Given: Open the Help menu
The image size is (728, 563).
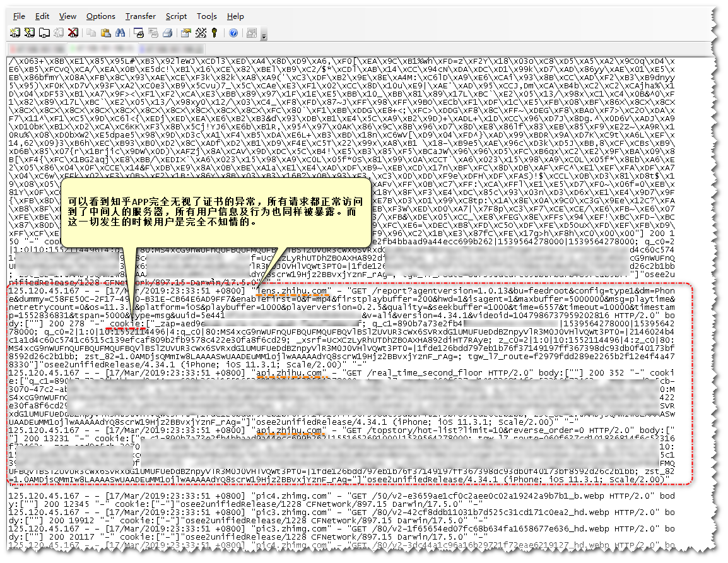Looking at the screenshot, I should [x=235, y=16].
